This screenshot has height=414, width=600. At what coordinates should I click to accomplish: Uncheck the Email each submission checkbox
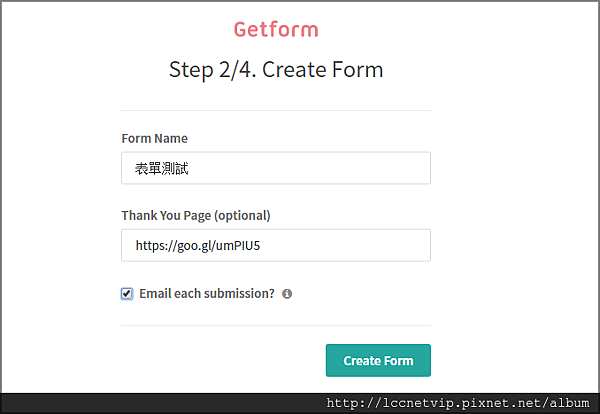[x=127, y=294]
